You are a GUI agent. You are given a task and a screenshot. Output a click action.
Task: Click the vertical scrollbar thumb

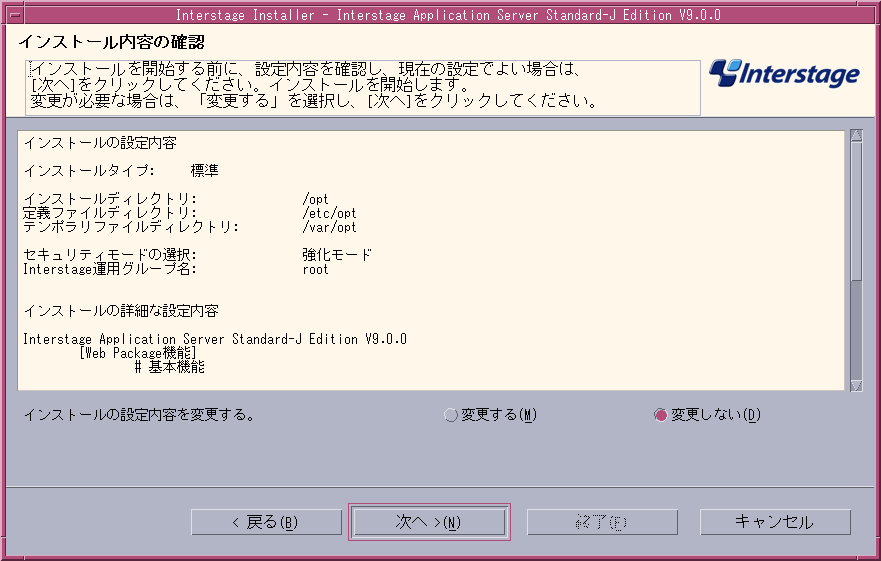(856, 211)
